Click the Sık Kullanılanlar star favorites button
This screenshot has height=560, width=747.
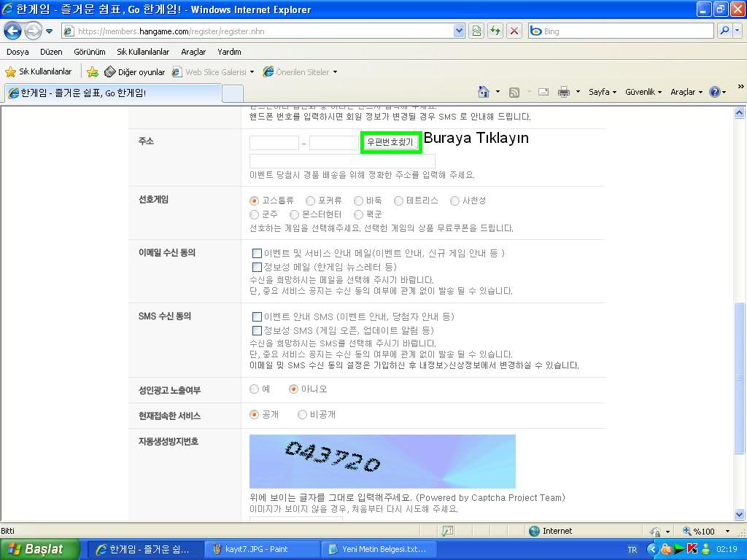tap(38, 72)
